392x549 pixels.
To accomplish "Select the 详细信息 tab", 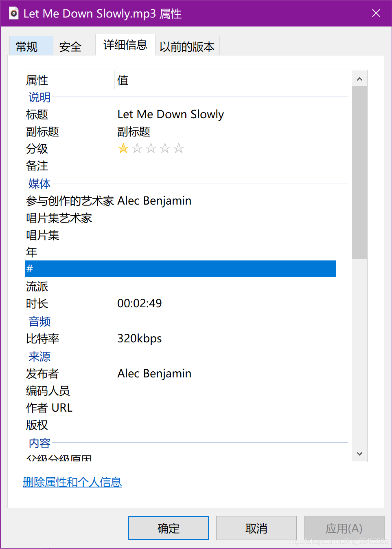I will tap(125, 45).
